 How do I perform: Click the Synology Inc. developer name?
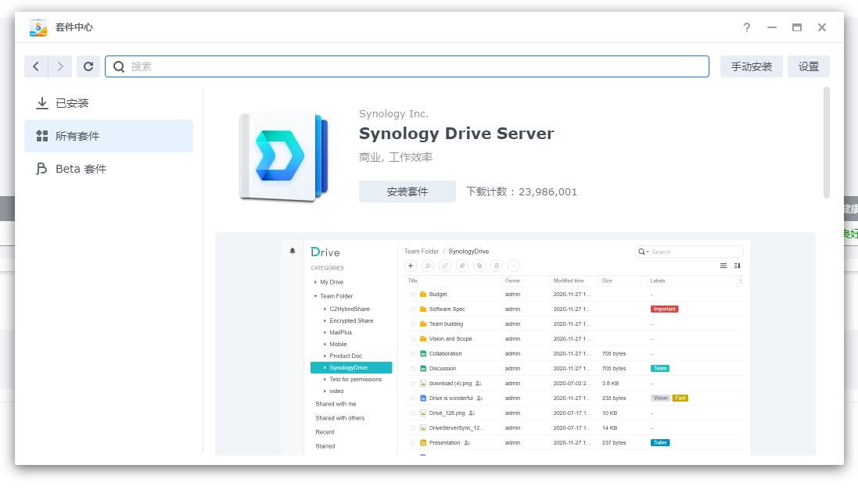point(393,114)
